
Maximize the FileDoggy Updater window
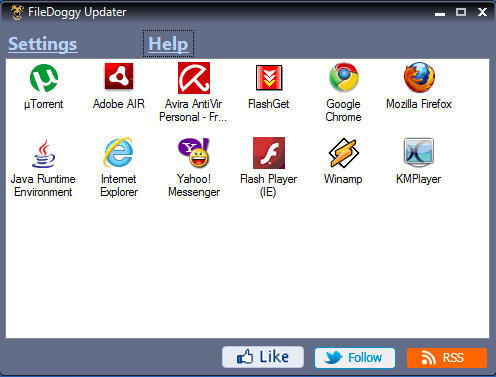click(461, 12)
